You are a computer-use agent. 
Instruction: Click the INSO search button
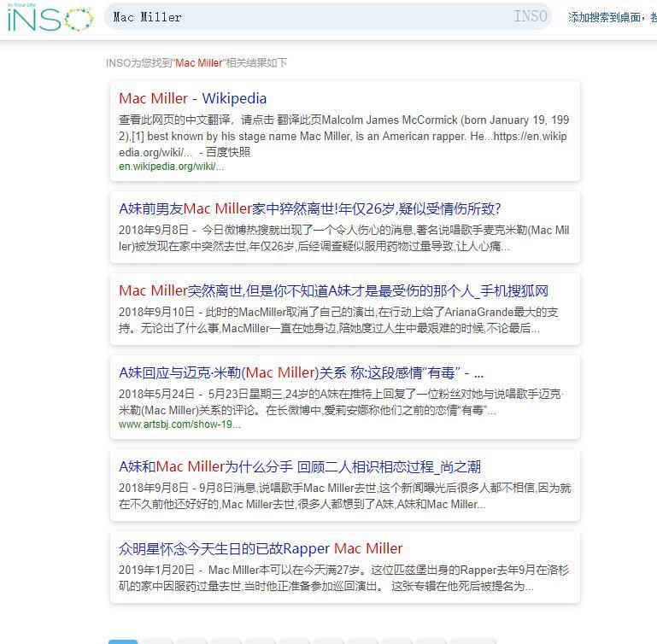coord(531,16)
